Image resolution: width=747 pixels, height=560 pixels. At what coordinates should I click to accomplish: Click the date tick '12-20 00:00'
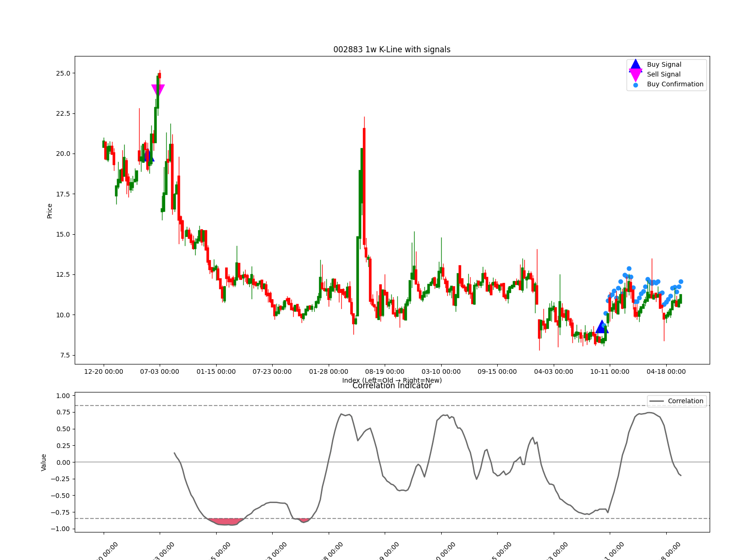coord(104,371)
